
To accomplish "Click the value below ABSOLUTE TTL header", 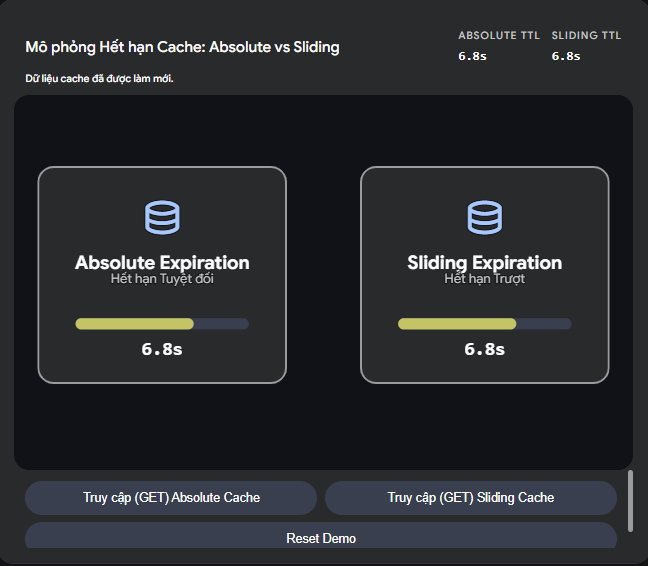I will 472,56.
